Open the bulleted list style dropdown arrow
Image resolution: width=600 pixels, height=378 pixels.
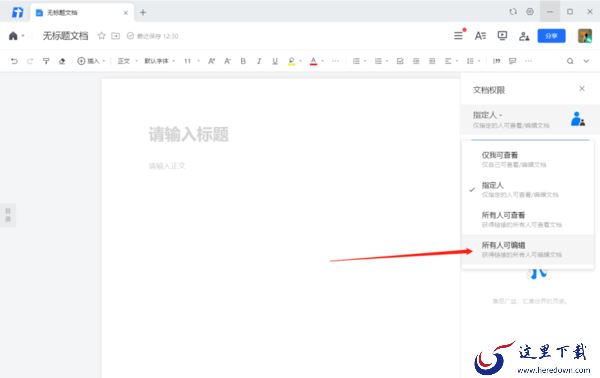(x=365, y=61)
